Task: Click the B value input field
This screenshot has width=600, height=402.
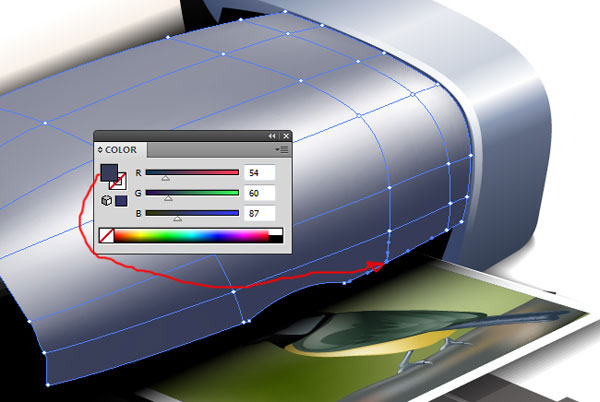Action: point(259,213)
